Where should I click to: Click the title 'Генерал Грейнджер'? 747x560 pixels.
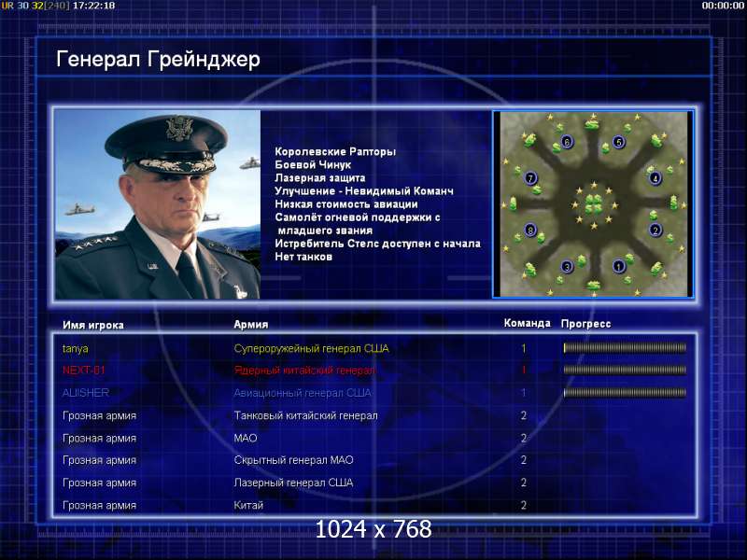point(158,60)
